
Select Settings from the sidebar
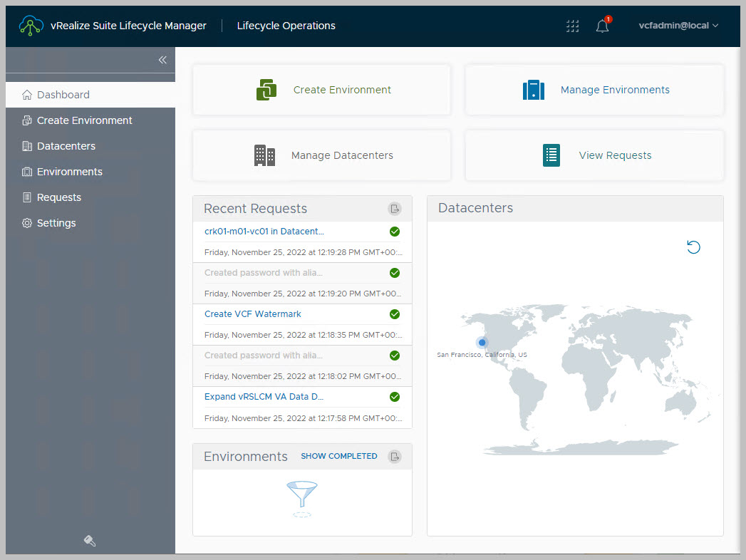[x=56, y=223]
